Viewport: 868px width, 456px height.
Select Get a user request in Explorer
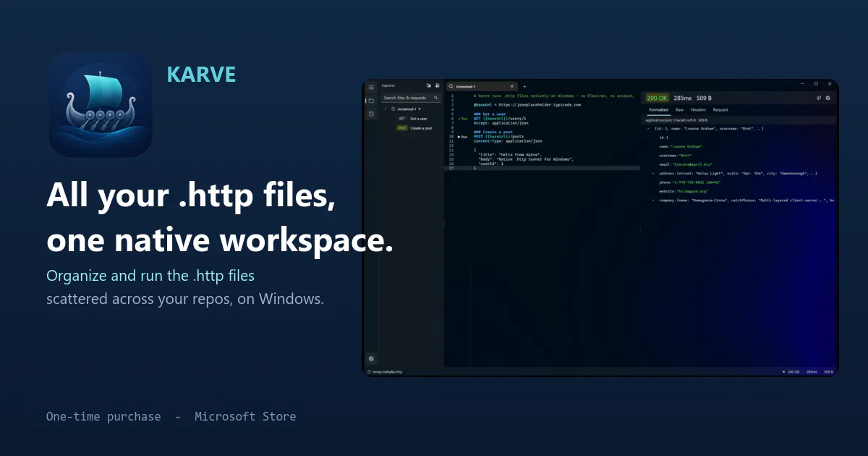[x=418, y=118]
